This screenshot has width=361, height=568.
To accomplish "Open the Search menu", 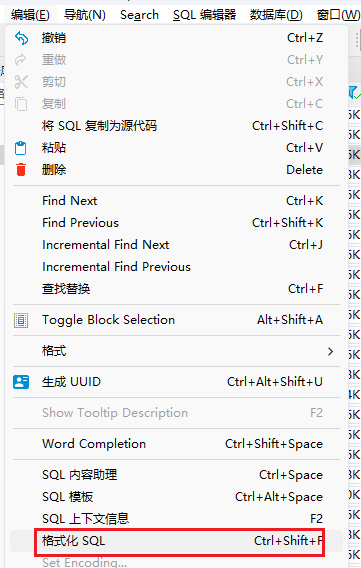I will coord(139,15).
